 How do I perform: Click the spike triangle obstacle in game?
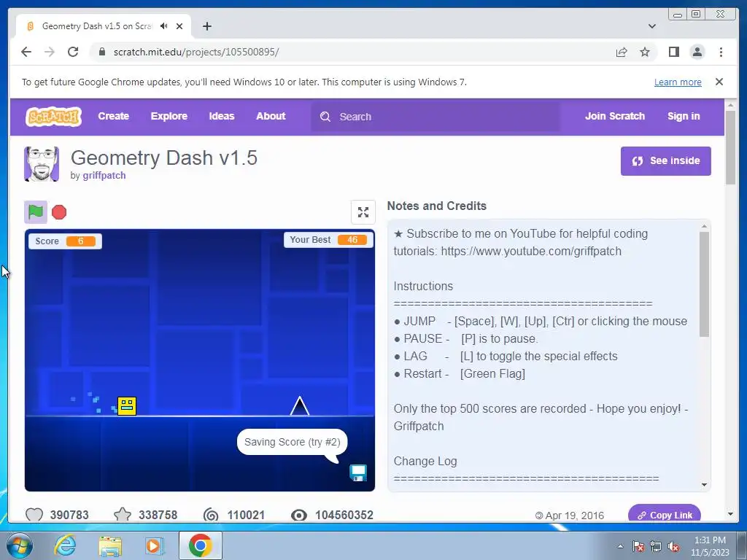(300, 406)
